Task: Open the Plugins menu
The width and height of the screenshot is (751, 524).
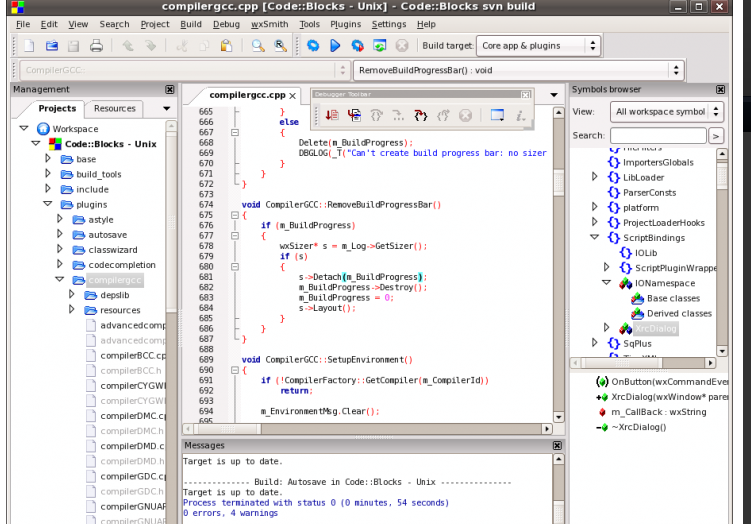Action: 345,24
